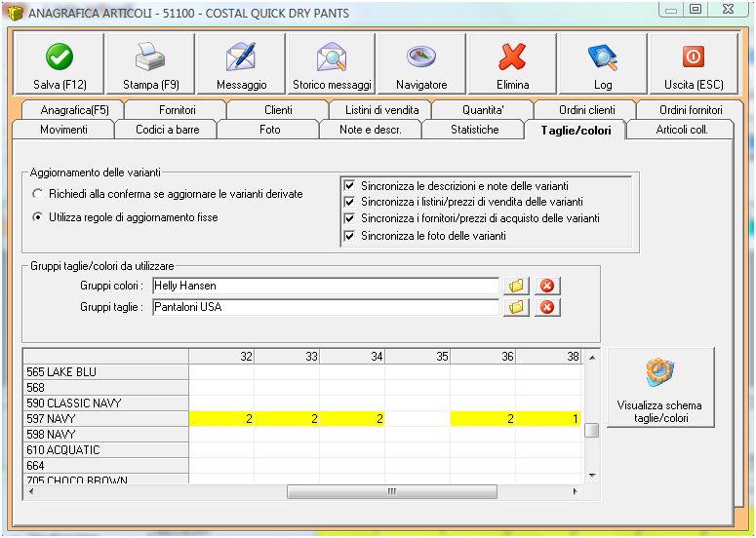Click grid scroll down arrow
This screenshot has width=756, height=538.
click(x=592, y=476)
